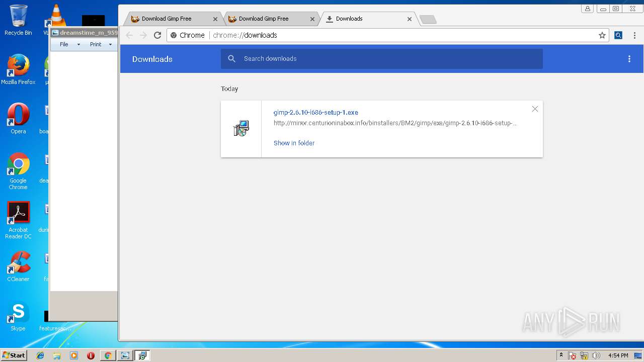The image size is (644, 362).
Task: Click the download source URL text
Action: tap(395, 123)
